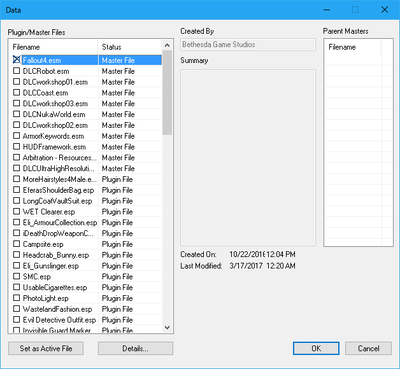Sort by the Status column header
400x369 pixels.
coord(130,47)
